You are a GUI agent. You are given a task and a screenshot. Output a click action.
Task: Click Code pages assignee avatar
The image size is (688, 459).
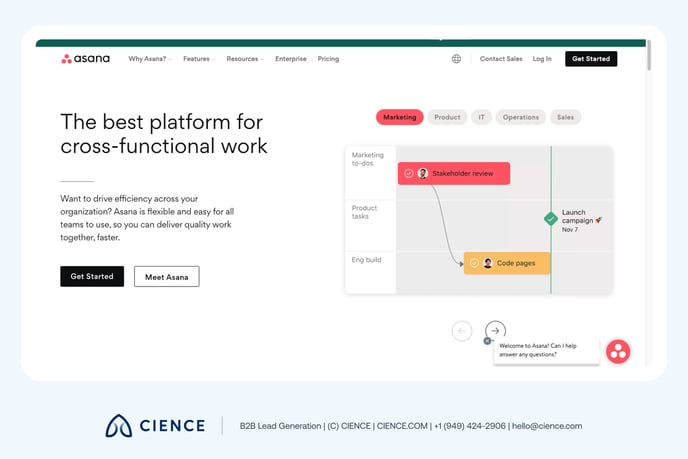pyautogui.click(x=488, y=263)
